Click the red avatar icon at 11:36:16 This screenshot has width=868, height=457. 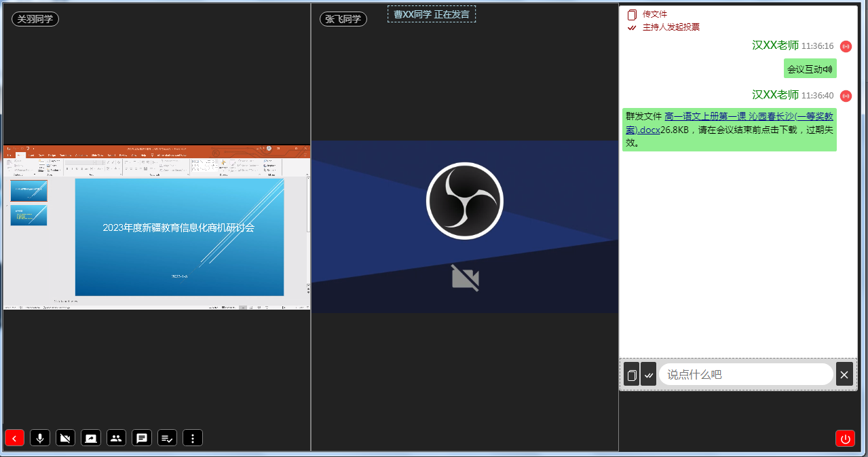click(846, 46)
